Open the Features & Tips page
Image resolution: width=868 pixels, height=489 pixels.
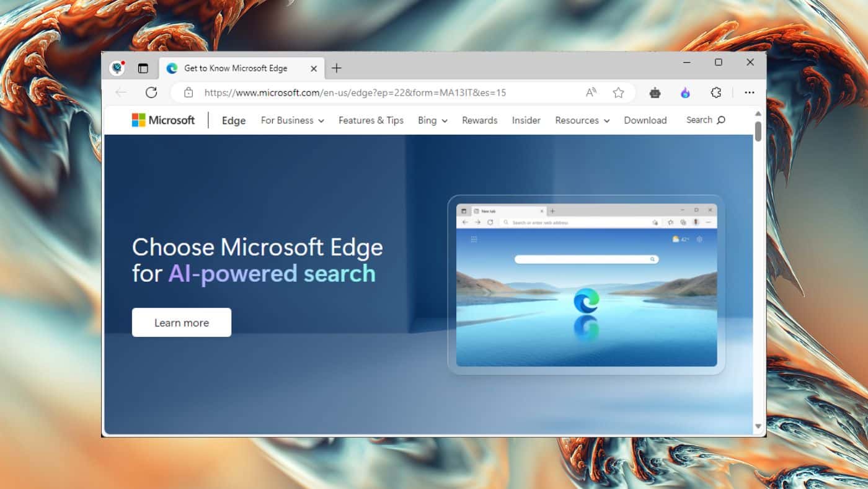click(371, 120)
